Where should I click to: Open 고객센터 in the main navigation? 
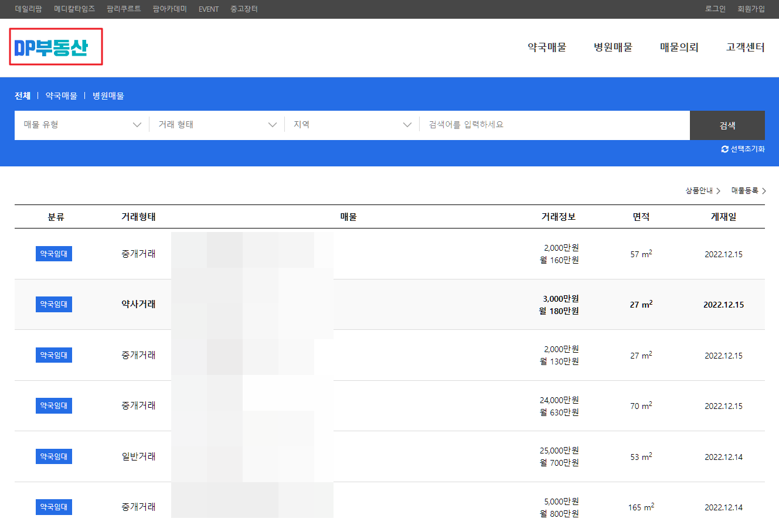[746, 47]
